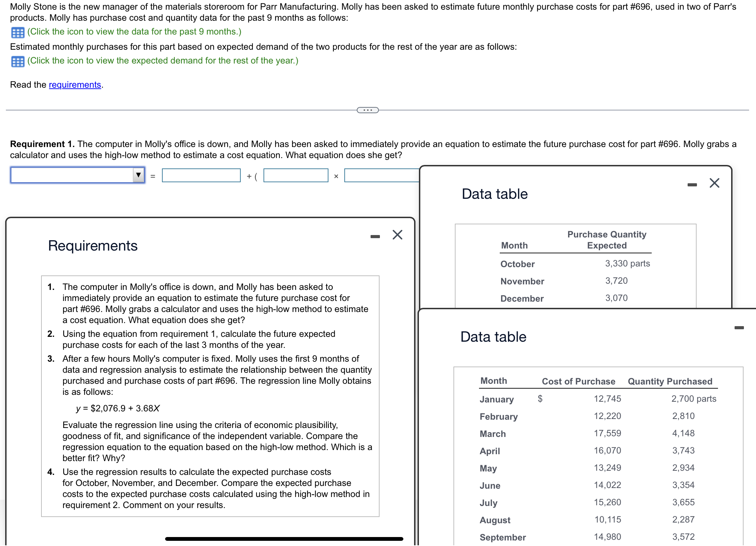
Task: Close the expected demand Data table popup
Action: [715, 183]
